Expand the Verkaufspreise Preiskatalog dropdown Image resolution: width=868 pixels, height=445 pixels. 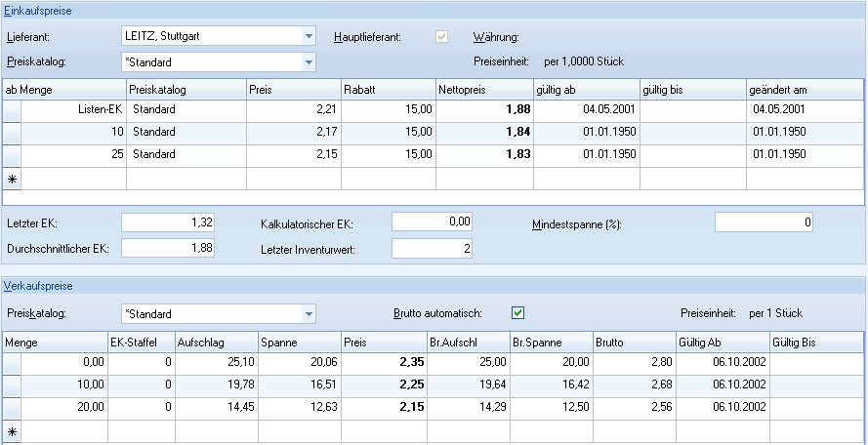(309, 314)
